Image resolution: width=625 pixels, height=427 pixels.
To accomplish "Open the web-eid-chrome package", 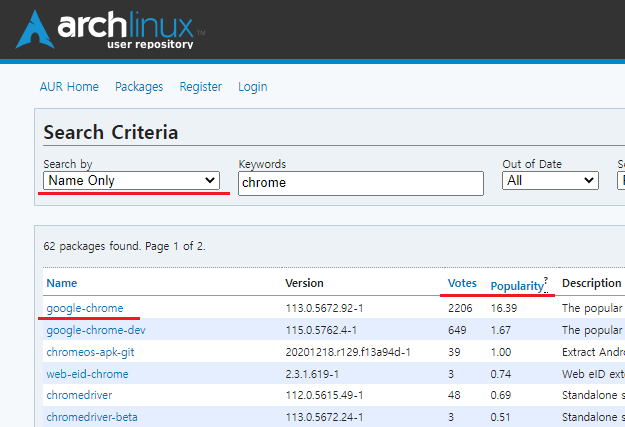I will click(87, 374).
